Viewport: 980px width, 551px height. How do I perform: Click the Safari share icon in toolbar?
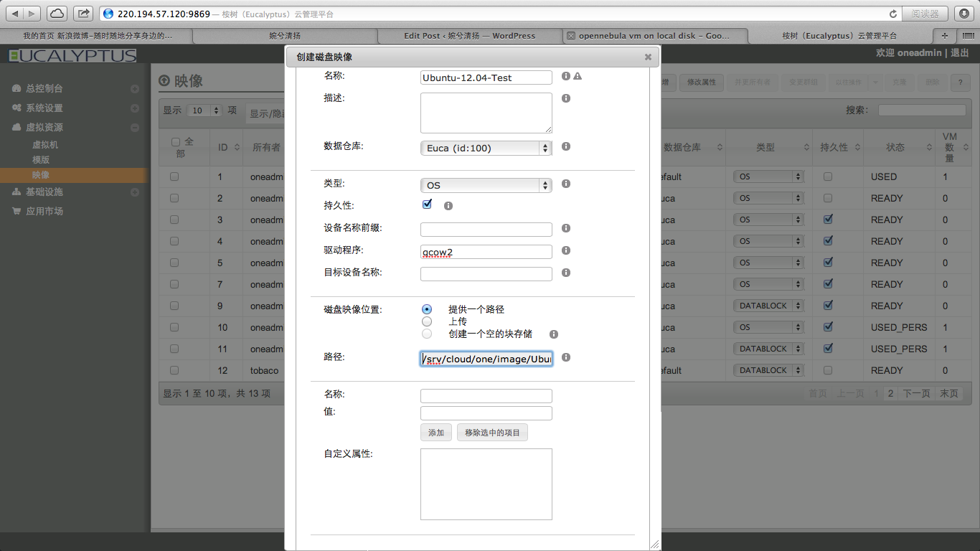(84, 13)
